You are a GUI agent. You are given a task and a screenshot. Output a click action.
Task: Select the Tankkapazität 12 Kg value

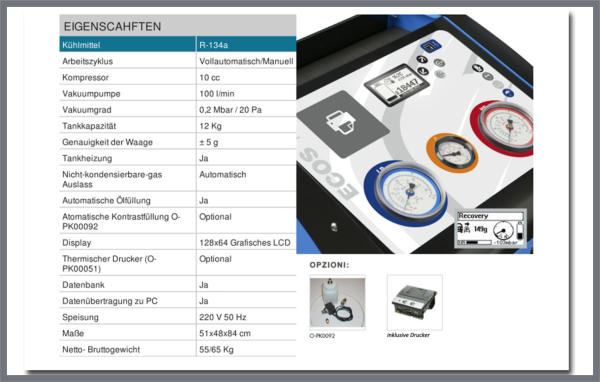pos(210,126)
